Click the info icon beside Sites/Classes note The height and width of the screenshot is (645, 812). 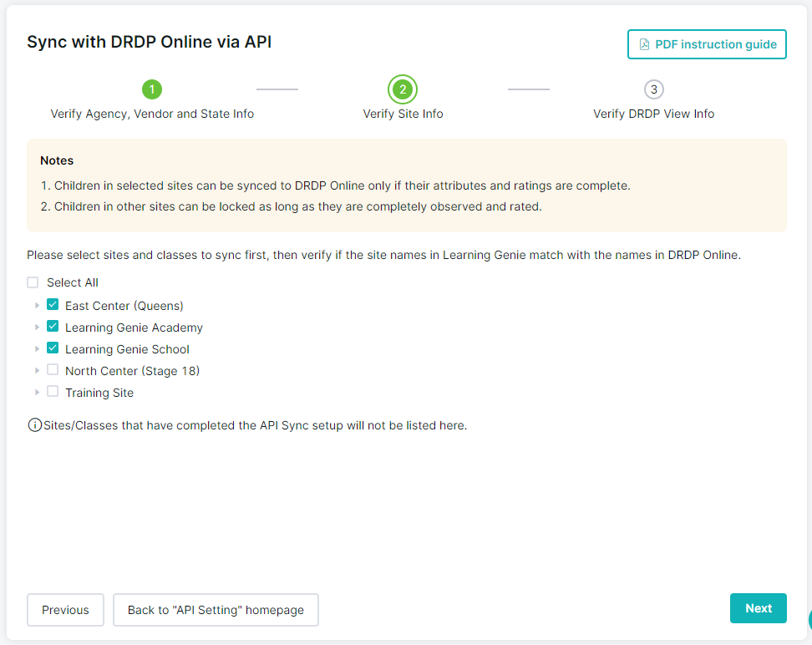[x=34, y=425]
